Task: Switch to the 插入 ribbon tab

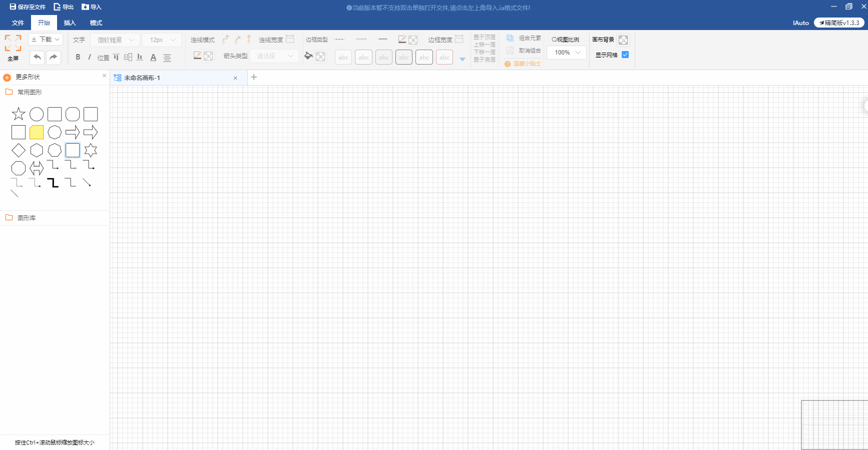Action: click(x=70, y=23)
